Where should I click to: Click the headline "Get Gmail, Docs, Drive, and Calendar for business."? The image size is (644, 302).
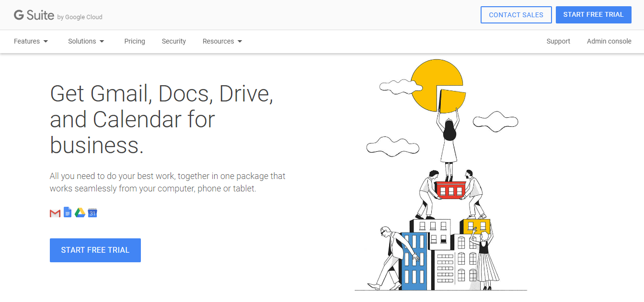tap(162, 119)
